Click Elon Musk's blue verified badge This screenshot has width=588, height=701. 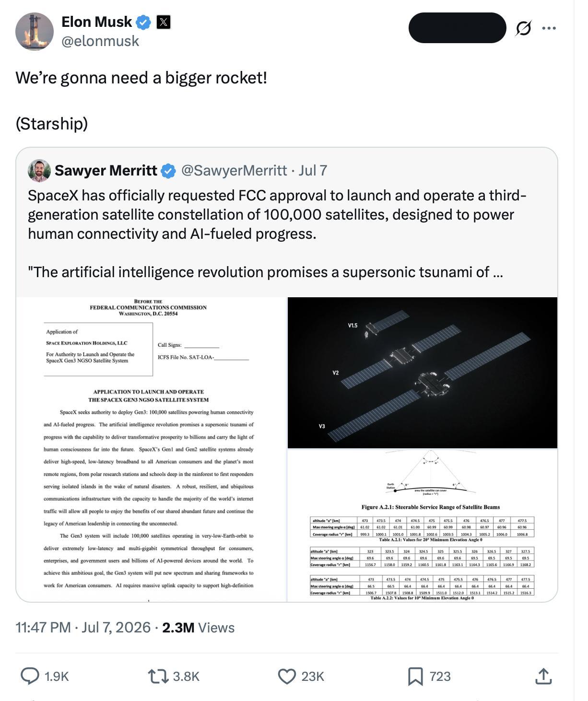coord(143,22)
